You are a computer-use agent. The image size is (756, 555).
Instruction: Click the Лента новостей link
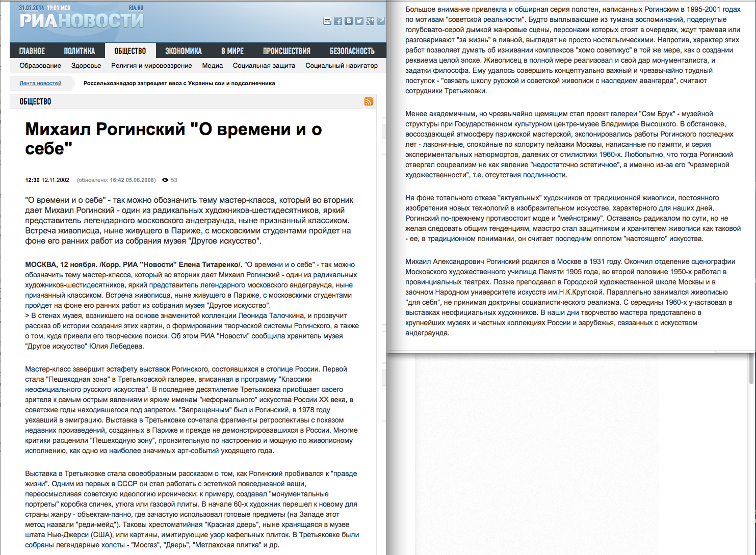[40, 83]
